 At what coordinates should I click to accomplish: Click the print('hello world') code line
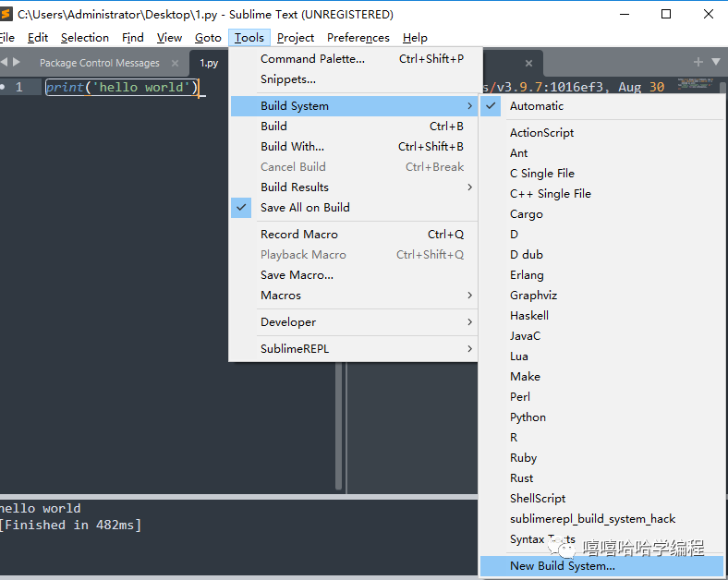[122, 87]
